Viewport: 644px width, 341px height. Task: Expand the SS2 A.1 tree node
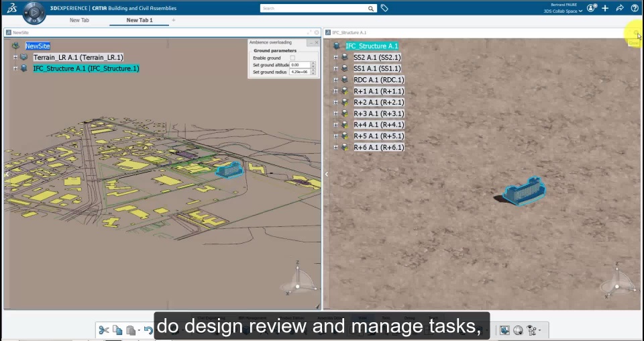(335, 58)
